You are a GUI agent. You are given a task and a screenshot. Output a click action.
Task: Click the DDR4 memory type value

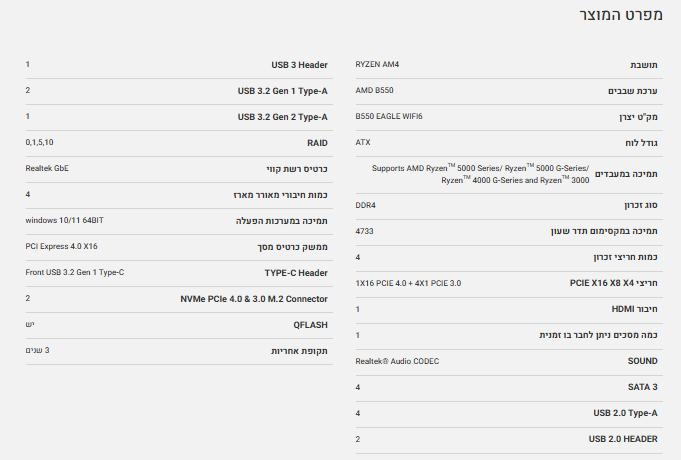pyautogui.click(x=366, y=205)
